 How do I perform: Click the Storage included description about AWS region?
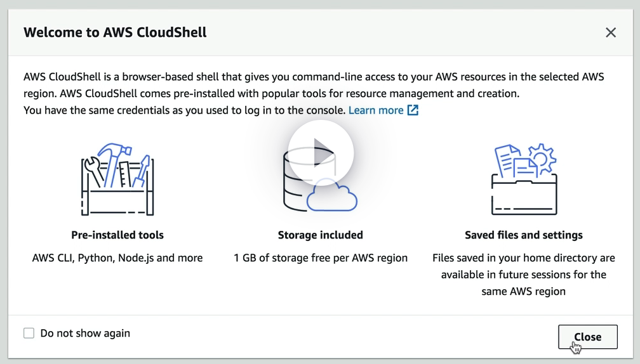pos(375,258)
